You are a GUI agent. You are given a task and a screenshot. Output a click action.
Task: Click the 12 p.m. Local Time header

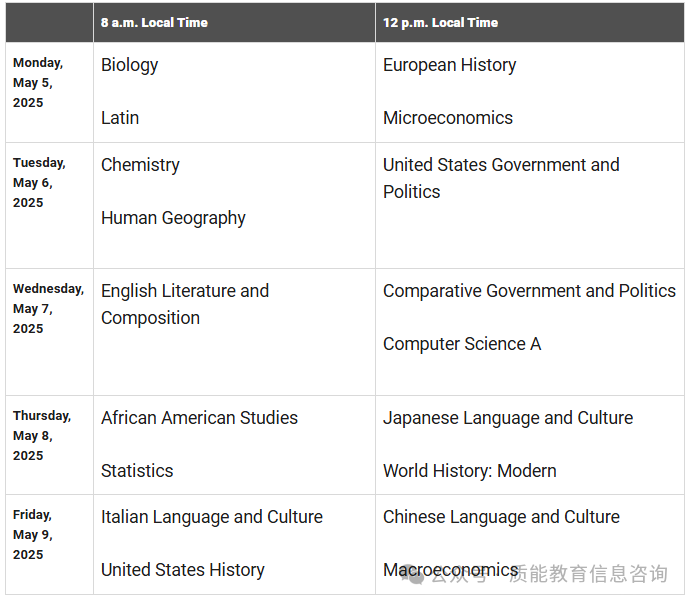[440, 23]
